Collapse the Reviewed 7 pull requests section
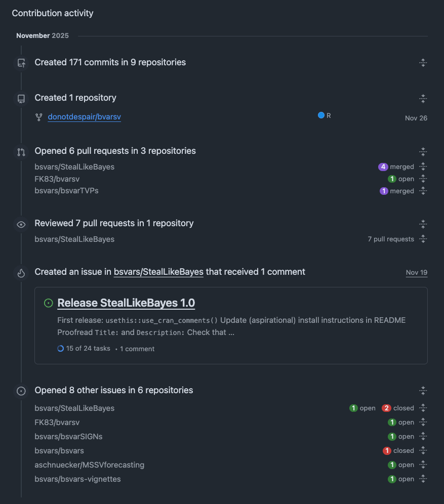 tap(423, 224)
